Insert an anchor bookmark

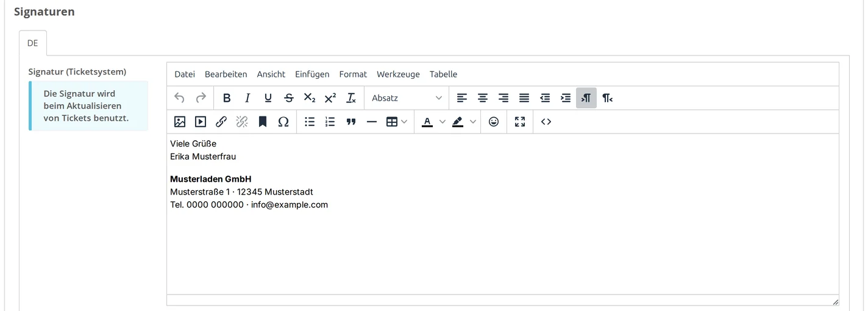[263, 121]
